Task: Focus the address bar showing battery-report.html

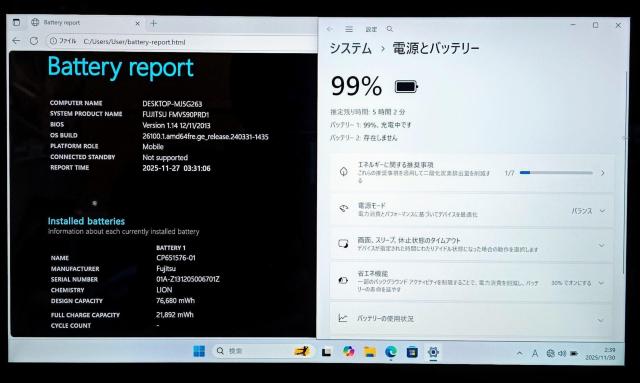Action: click(182, 42)
